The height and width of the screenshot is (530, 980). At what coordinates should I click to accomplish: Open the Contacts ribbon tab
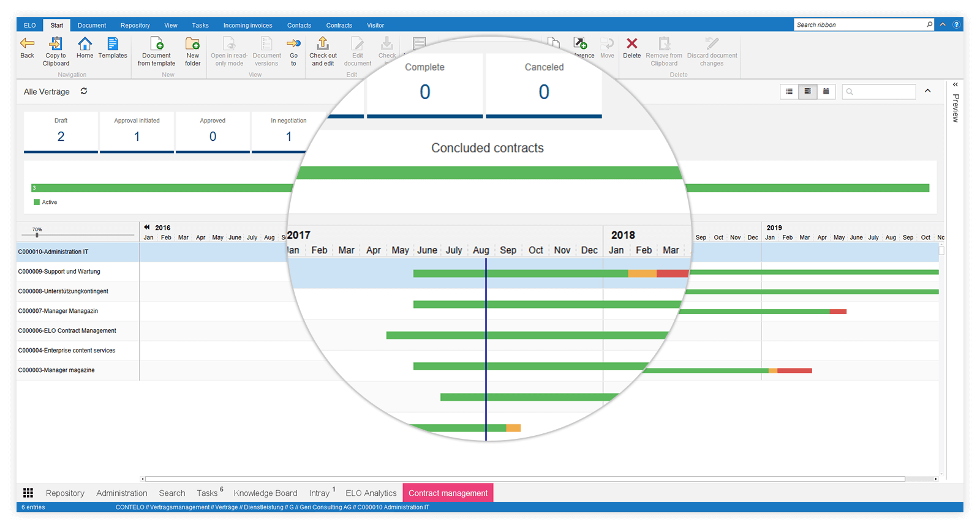pyautogui.click(x=299, y=25)
